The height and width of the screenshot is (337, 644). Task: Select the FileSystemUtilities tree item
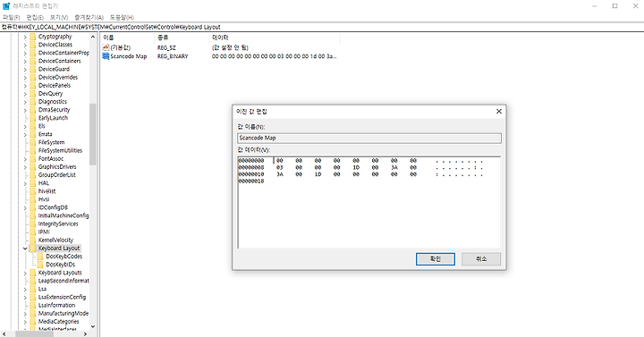click(x=60, y=151)
